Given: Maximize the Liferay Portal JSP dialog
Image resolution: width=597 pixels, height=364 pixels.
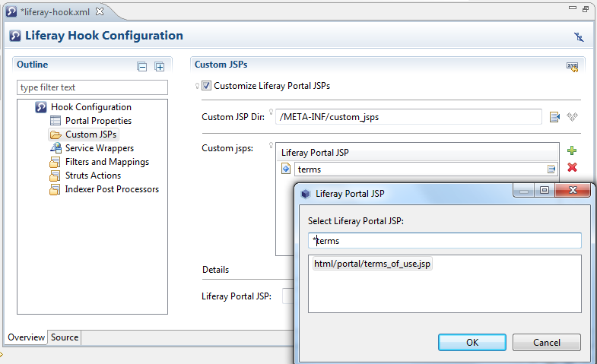Looking at the screenshot, I should [x=545, y=190].
